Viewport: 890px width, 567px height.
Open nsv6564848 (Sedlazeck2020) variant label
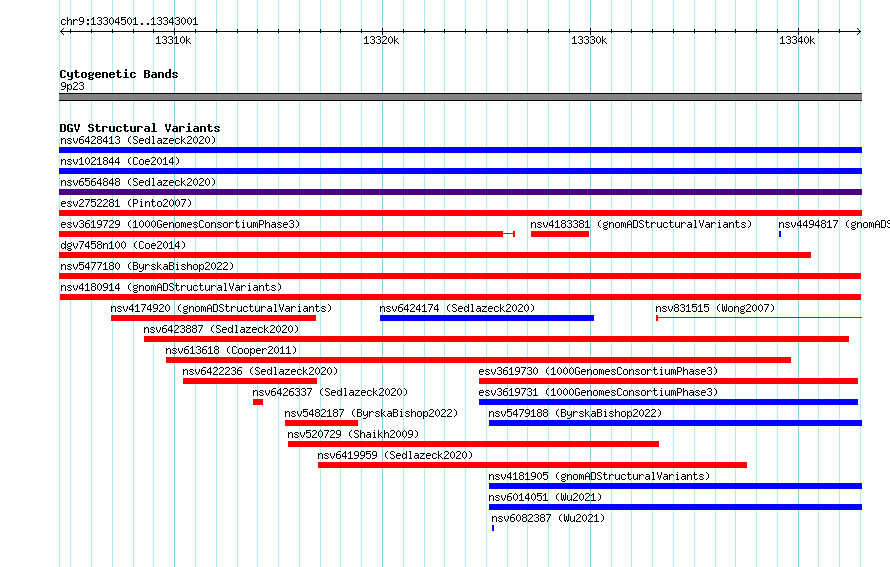pyautogui.click(x=138, y=182)
